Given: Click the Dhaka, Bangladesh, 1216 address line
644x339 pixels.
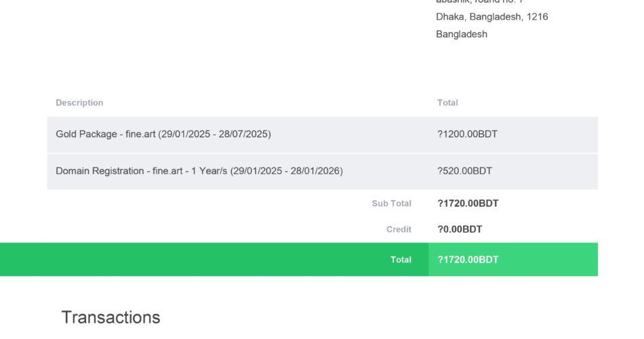Looking at the screenshot, I should 491,17.
